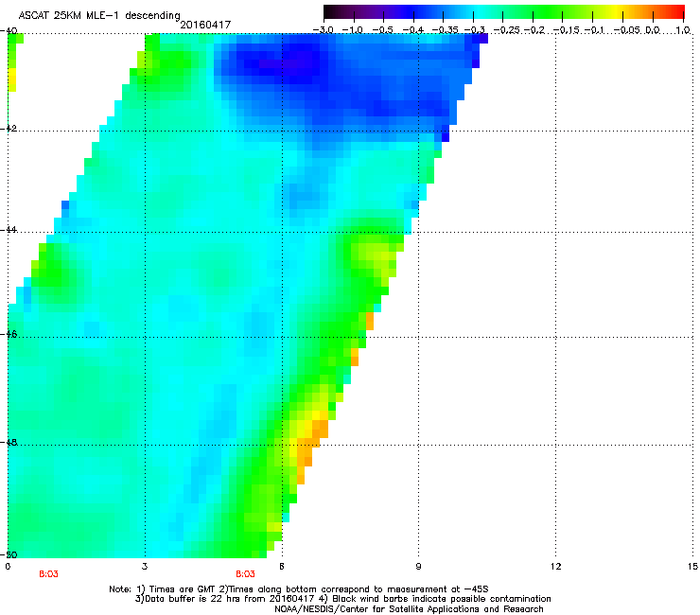
Task: Click the longitude axis label 12
Action: (x=555, y=567)
